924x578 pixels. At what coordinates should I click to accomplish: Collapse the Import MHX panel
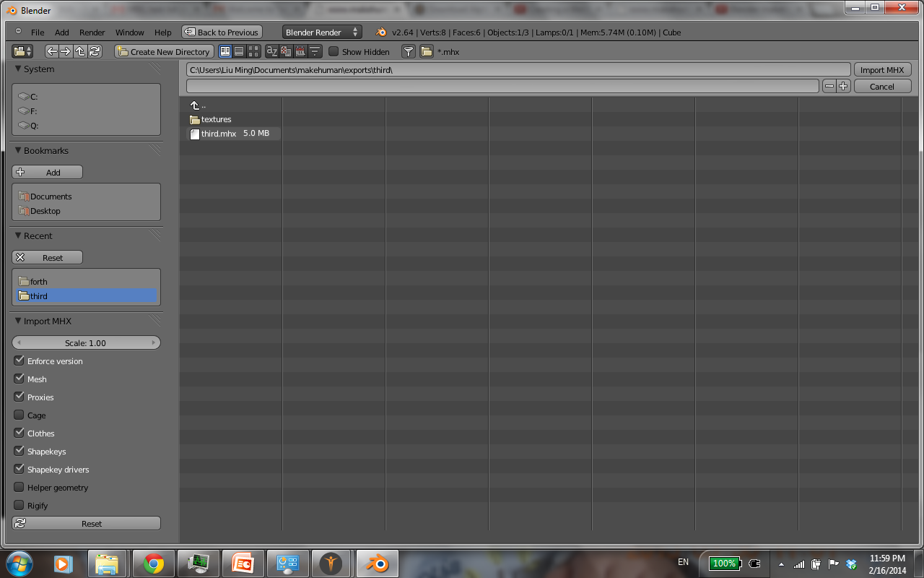(18, 322)
